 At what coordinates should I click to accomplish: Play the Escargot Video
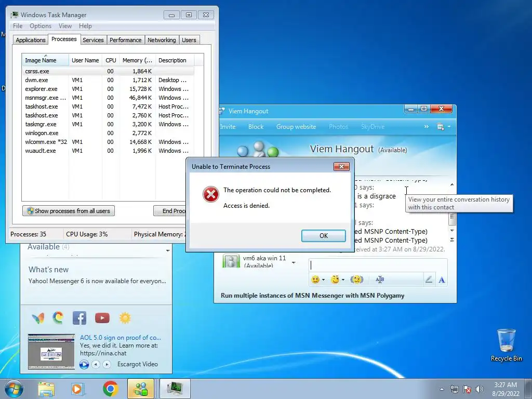click(x=84, y=364)
